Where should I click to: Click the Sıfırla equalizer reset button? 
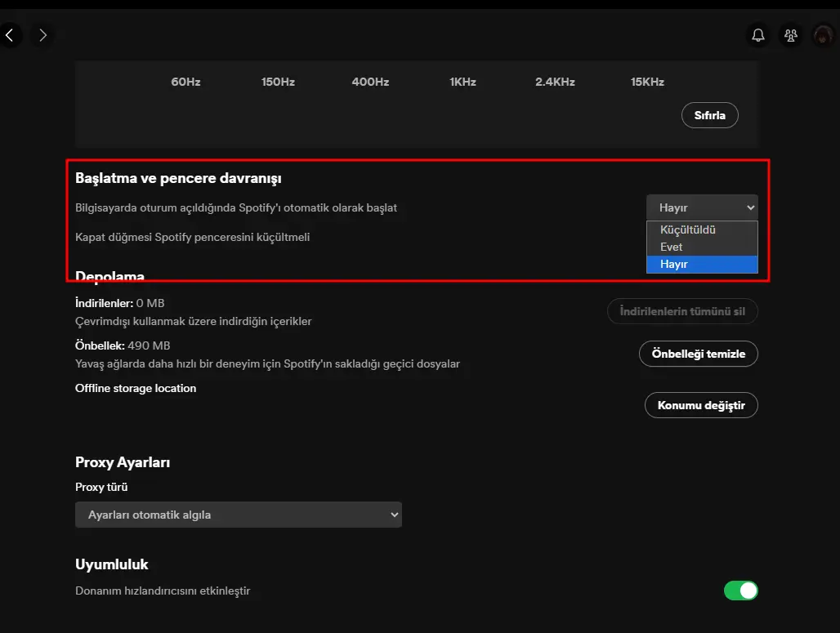click(709, 115)
